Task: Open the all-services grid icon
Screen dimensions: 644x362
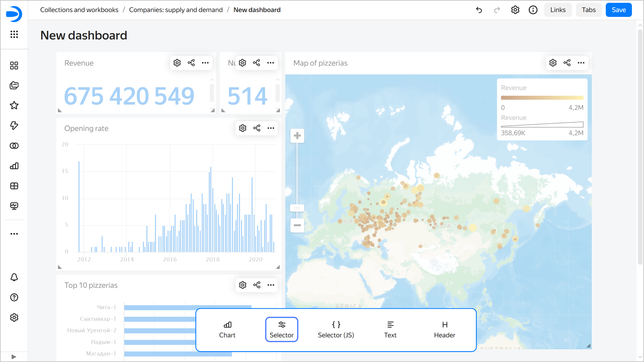Action: click(14, 34)
